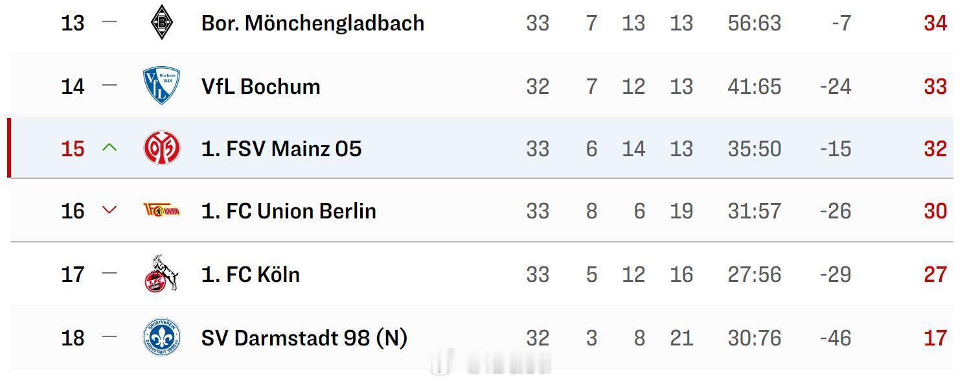Open the SV Darmstadt 98 (N) link
This screenshot has height=385, width=980.
[304, 338]
